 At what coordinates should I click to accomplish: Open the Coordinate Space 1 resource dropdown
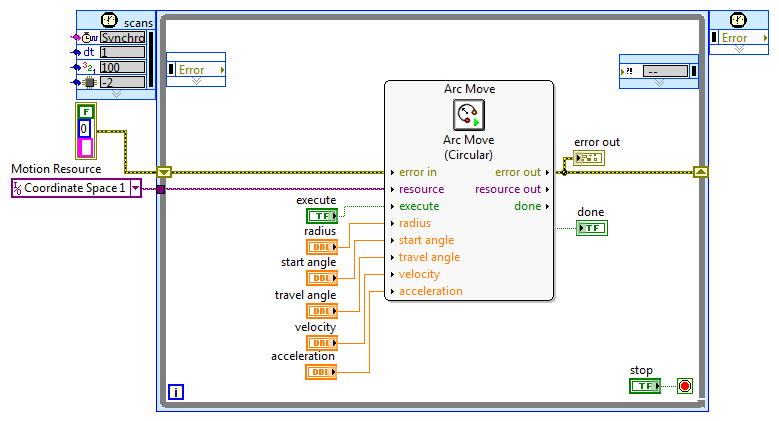135,188
